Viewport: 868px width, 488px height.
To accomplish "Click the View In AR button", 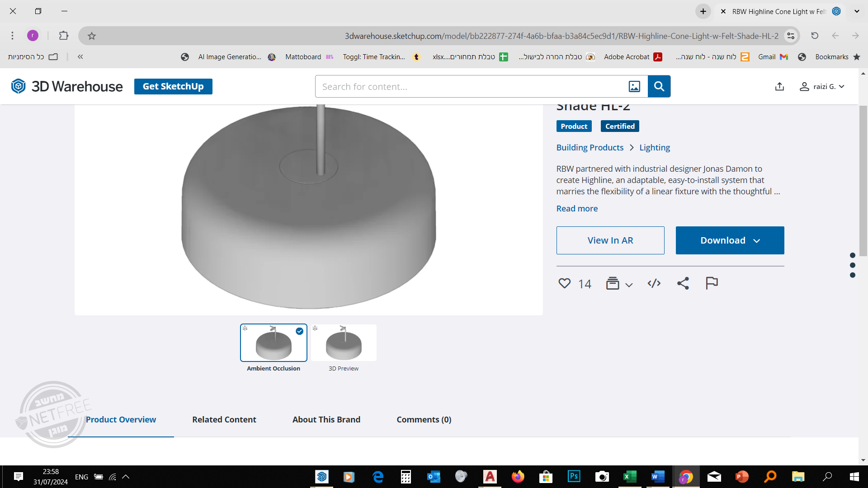I will (610, 240).
